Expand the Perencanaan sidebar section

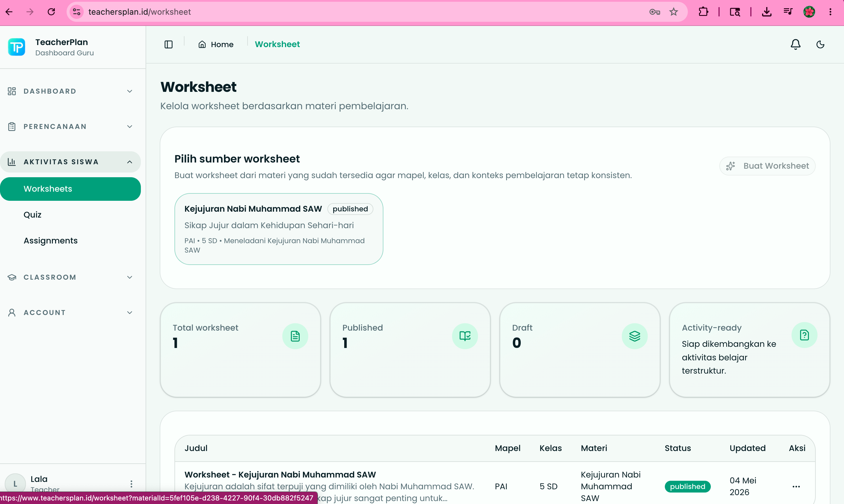tap(70, 126)
